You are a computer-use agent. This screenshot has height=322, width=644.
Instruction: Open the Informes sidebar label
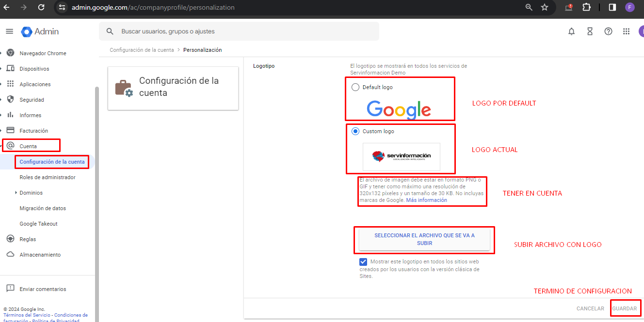31,115
